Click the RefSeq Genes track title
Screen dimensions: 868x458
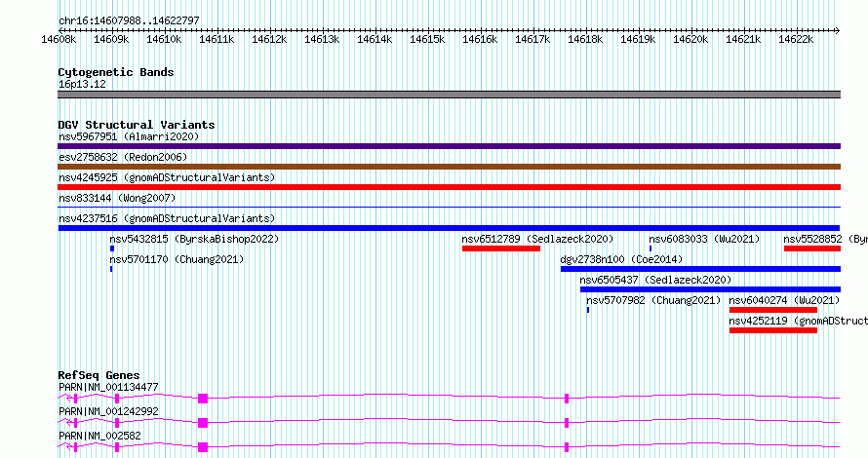click(x=99, y=375)
